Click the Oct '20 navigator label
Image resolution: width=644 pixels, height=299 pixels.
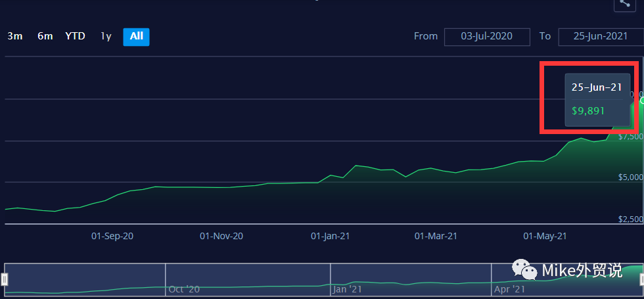[x=184, y=289]
